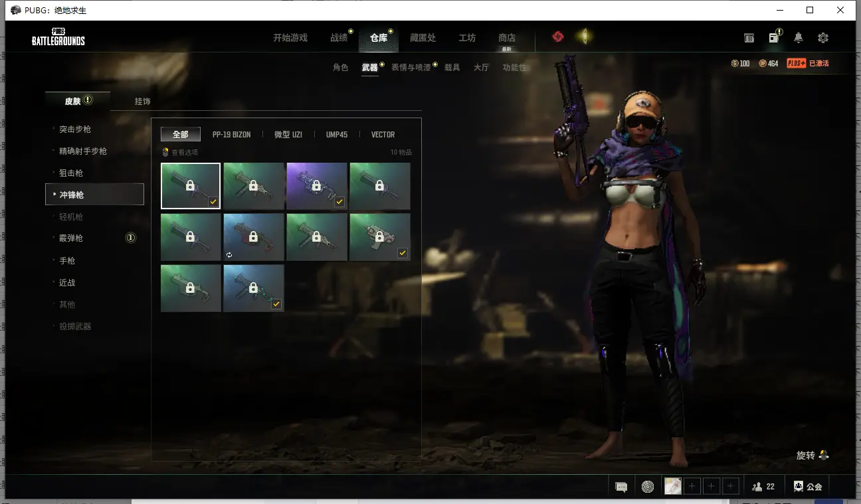The width and height of the screenshot is (861, 504).
Task: Open the 商店 tab
Action: (507, 38)
